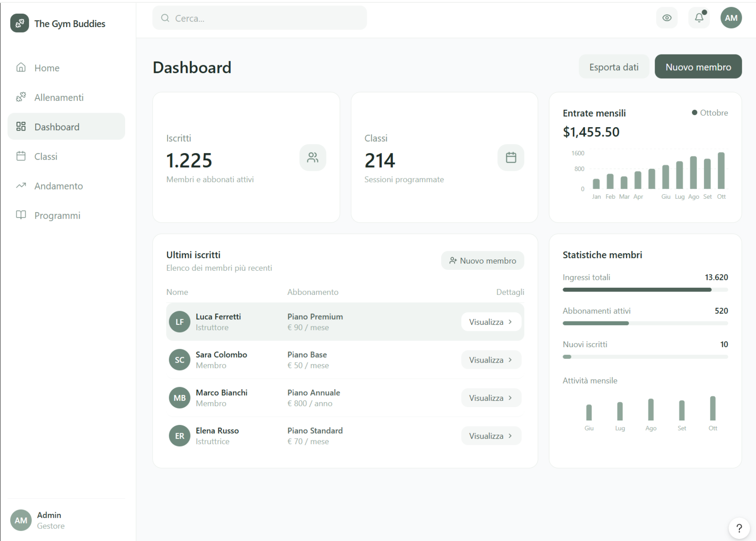Select Programmi in the sidebar menu
The height and width of the screenshot is (541, 756).
click(57, 215)
